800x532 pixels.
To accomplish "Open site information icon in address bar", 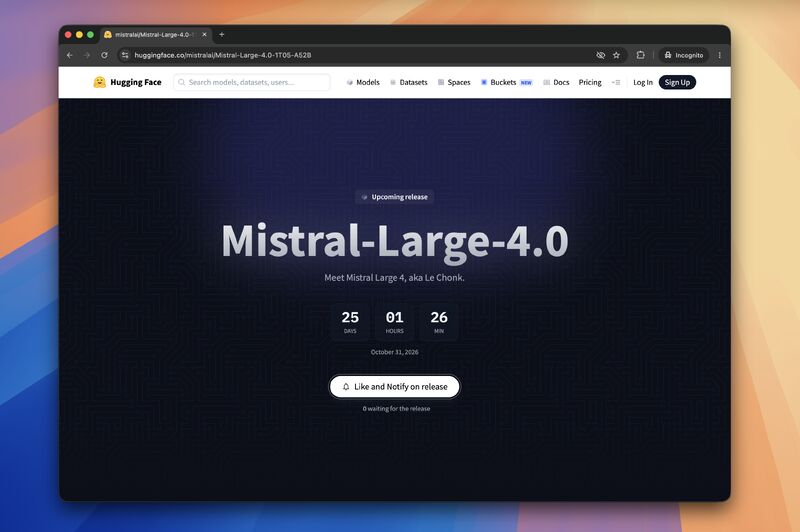I will point(125,55).
